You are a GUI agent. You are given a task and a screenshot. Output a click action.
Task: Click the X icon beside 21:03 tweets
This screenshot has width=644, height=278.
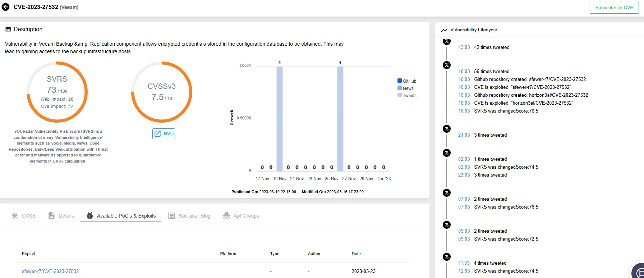pos(447,129)
